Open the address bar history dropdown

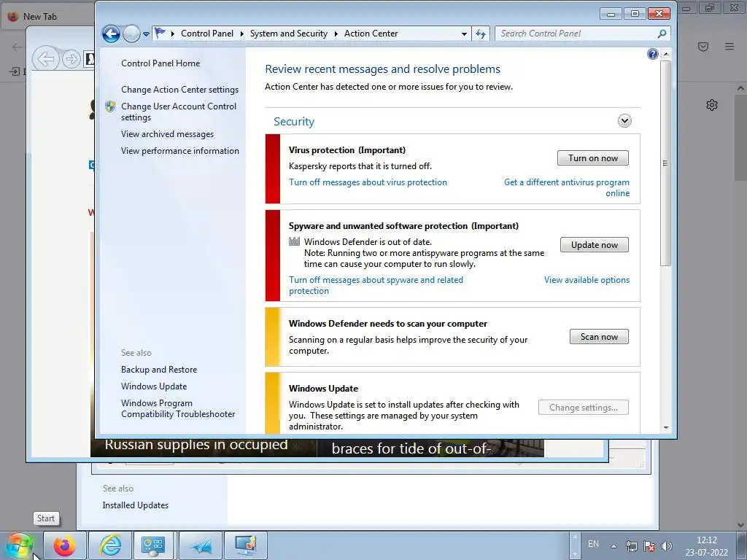[464, 34]
